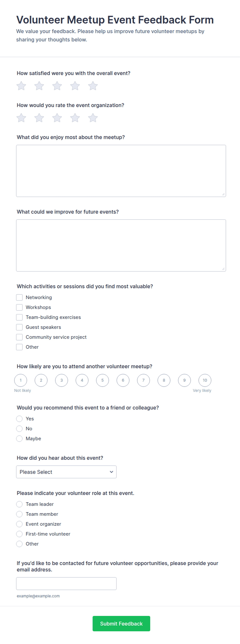
Task: Pick 'Team leader' as volunteer role
Action: [19, 504]
